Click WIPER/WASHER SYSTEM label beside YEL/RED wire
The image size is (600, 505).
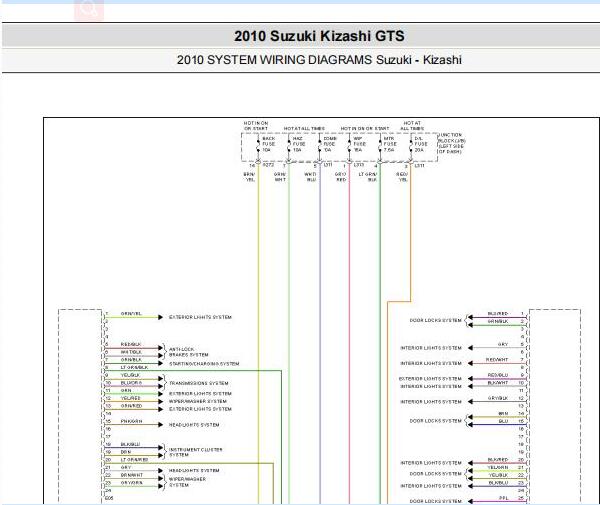(x=197, y=401)
